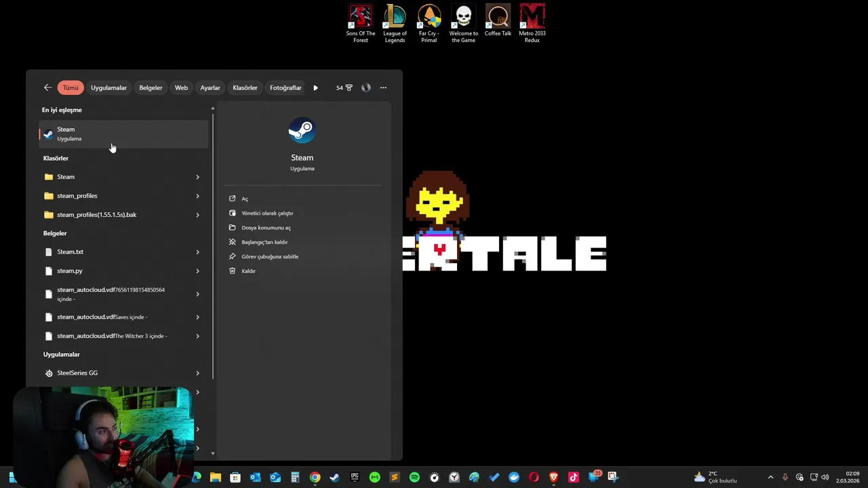Switch to the Fotoğraflar tab
Viewport: 868px width, 488px height.
[x=285, y=87]
